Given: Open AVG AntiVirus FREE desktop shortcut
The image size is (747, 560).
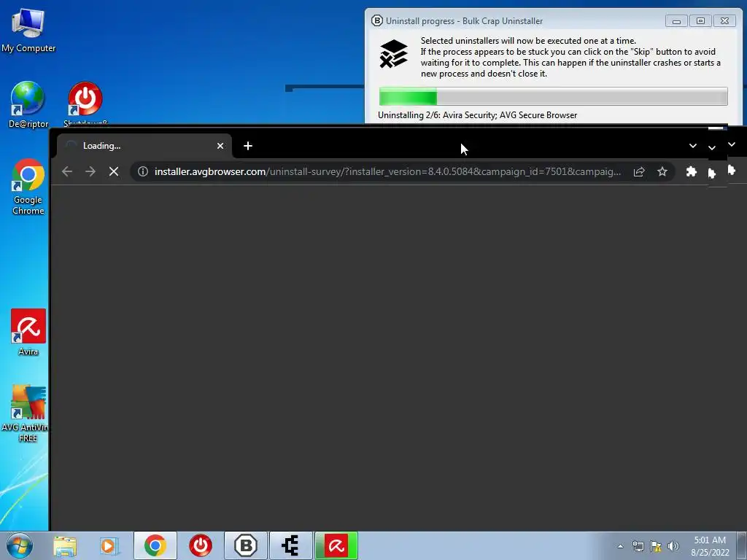Looking at the screenshot, I should coord(25,413).
